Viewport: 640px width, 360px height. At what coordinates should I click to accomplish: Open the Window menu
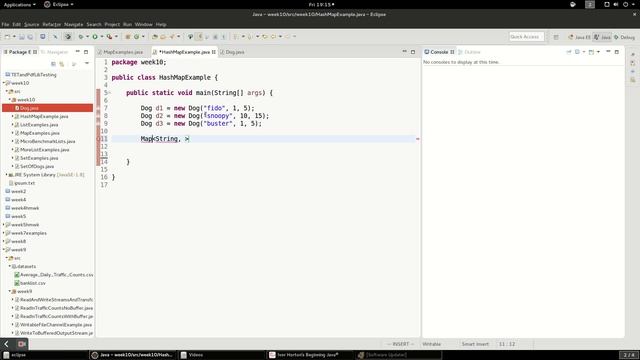(144, 24)
